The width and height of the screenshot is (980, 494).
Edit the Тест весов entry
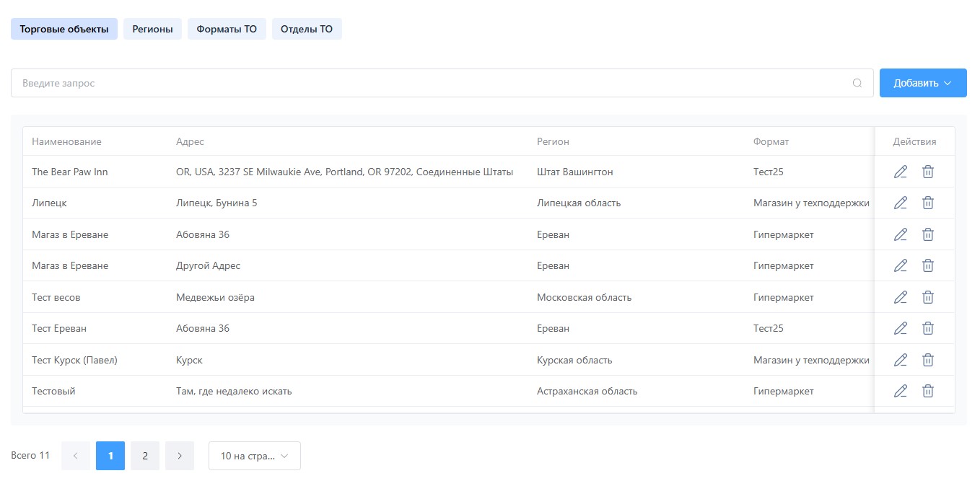coord(900,297)
